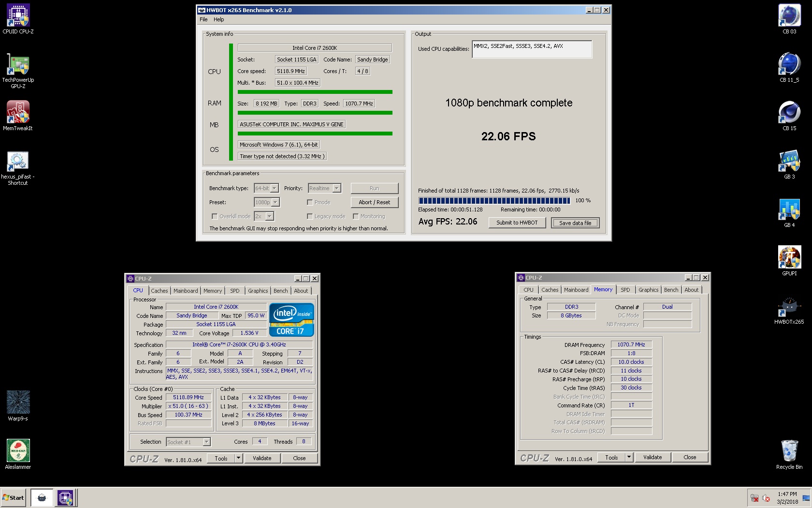Open the CB 11_5 desktop shortcut
The height and width of the screenshot is (508, 812).
tap(789, 67)
